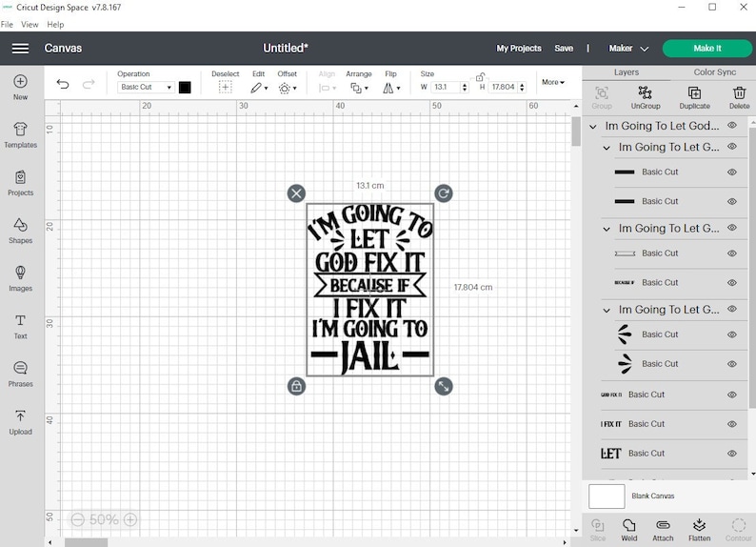Switch to the Layers tab
The width and height of the screenshot is (756, 547).
[x=627, y=72]
